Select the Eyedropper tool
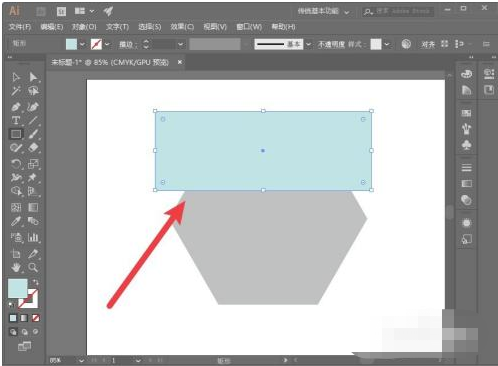This screenshot has height=366, width=498. tap(16, 221)
